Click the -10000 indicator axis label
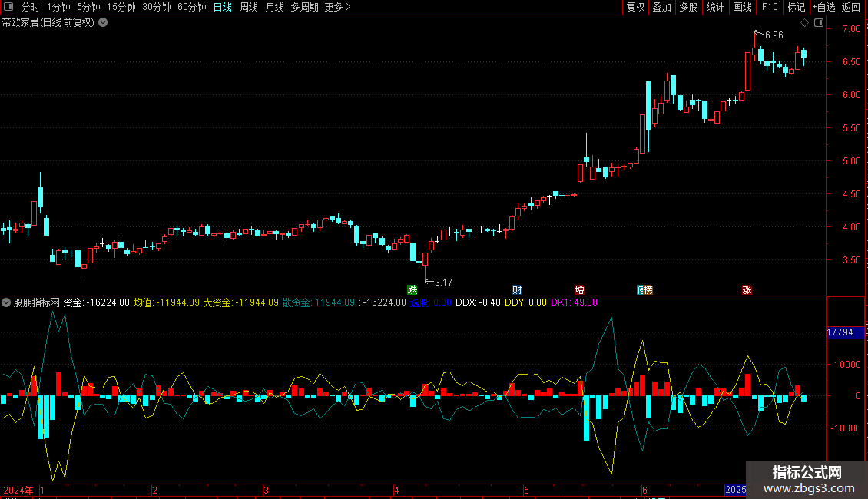868x499 pixels. [x=846, y=428]
